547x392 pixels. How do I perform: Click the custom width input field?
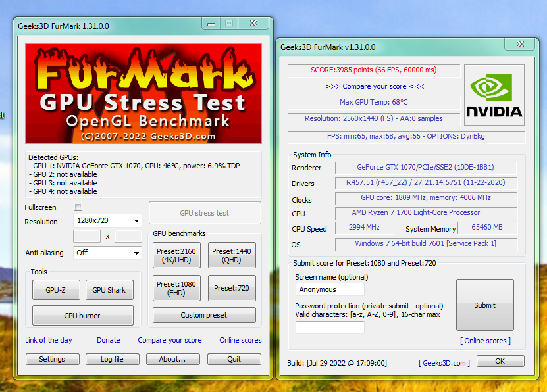point(87,236)
